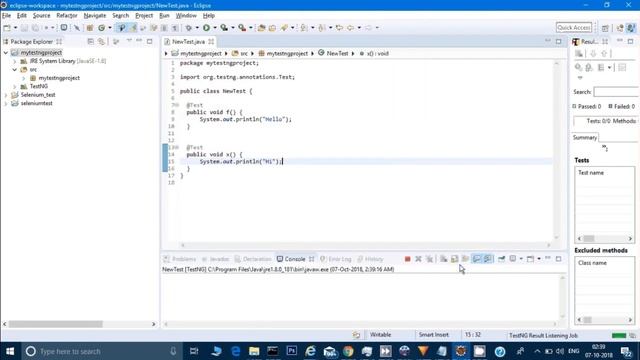Click the Search field in Results view

[x=616, y=92]
